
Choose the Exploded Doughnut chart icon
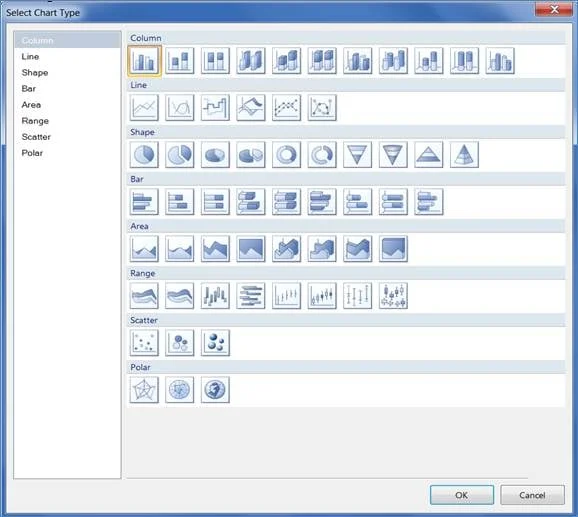pos(322,155)
